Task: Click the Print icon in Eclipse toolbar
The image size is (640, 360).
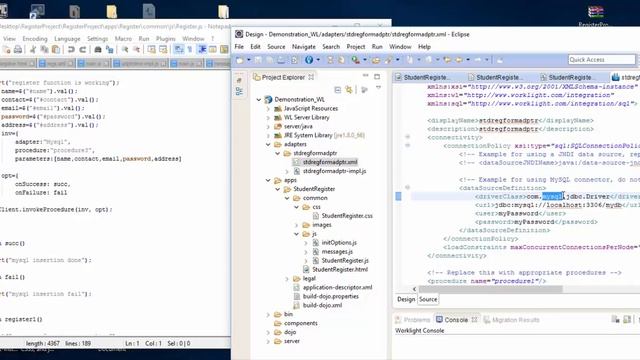Action: pos(281,60)
